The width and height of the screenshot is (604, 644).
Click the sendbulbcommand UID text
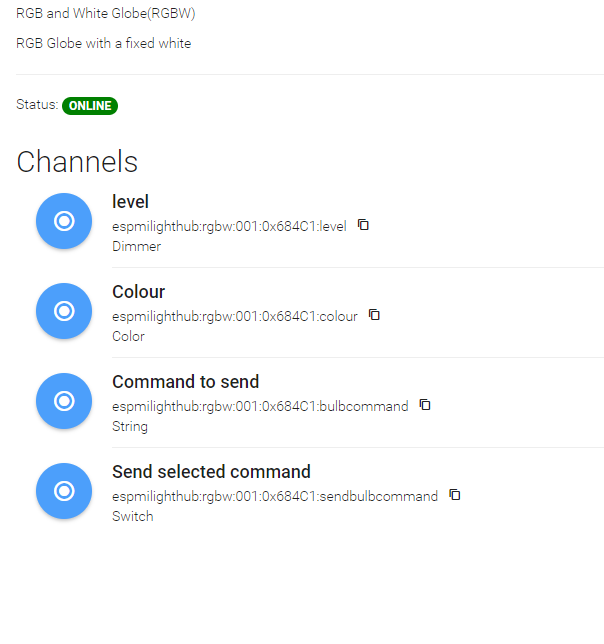click(275, 496)
